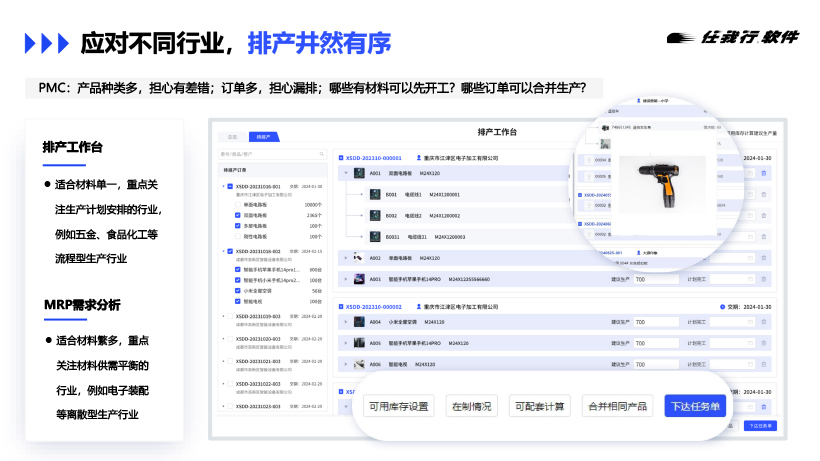Click the clock icon next to 交期 2024-01-30
Screen dimensions: 820x461
pos(722,306)
